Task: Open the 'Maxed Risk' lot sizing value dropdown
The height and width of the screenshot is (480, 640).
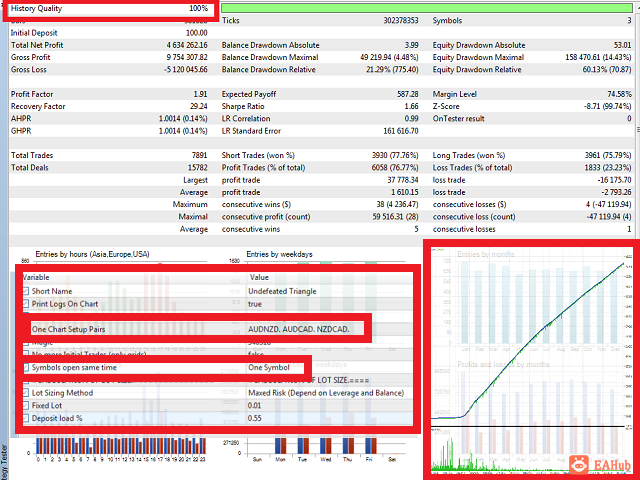Action: coord(326,393)
